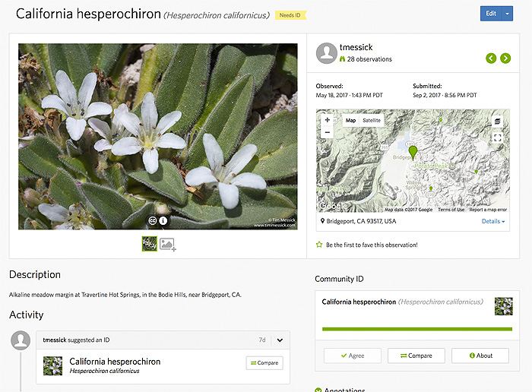Click Creative Commons license icon on photo

(152, 222)
